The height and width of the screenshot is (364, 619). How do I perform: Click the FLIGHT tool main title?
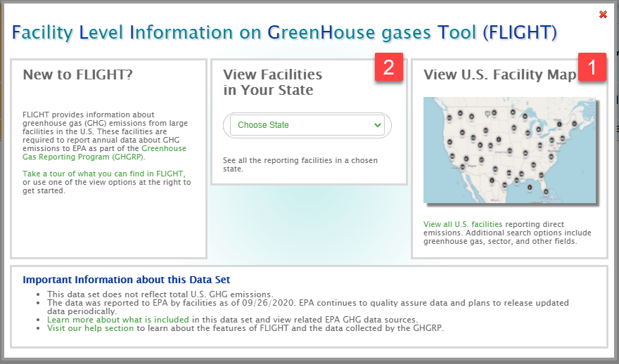coord(284,32)
